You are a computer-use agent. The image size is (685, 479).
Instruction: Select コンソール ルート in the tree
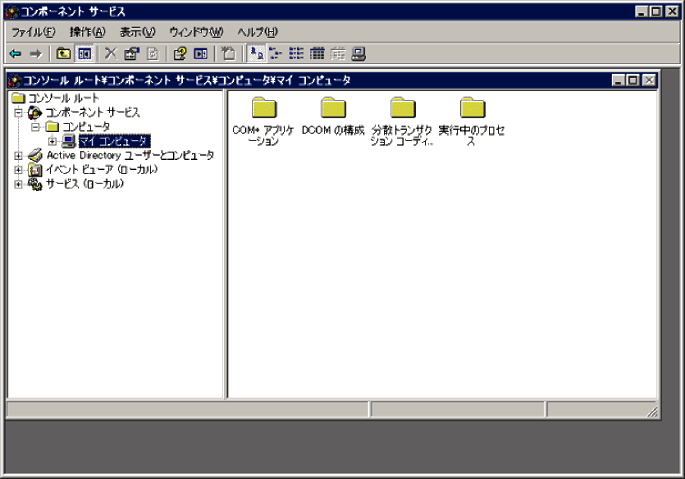coord(63,98)
